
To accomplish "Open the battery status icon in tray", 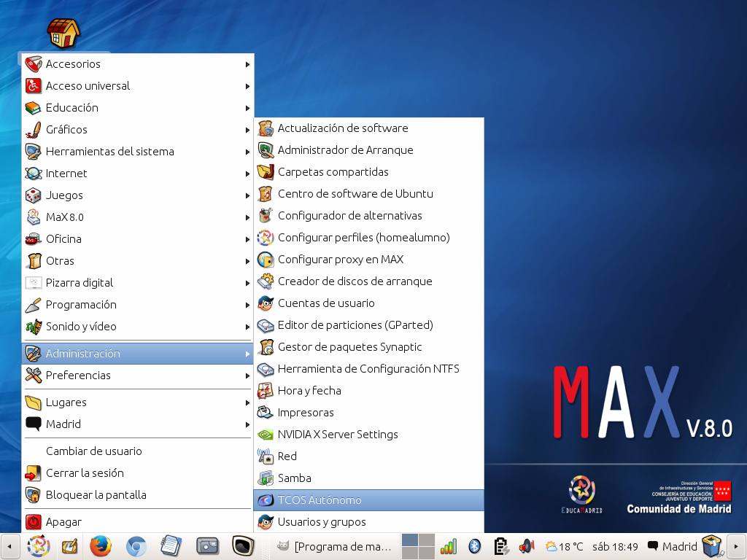I will tap(500, 545).
